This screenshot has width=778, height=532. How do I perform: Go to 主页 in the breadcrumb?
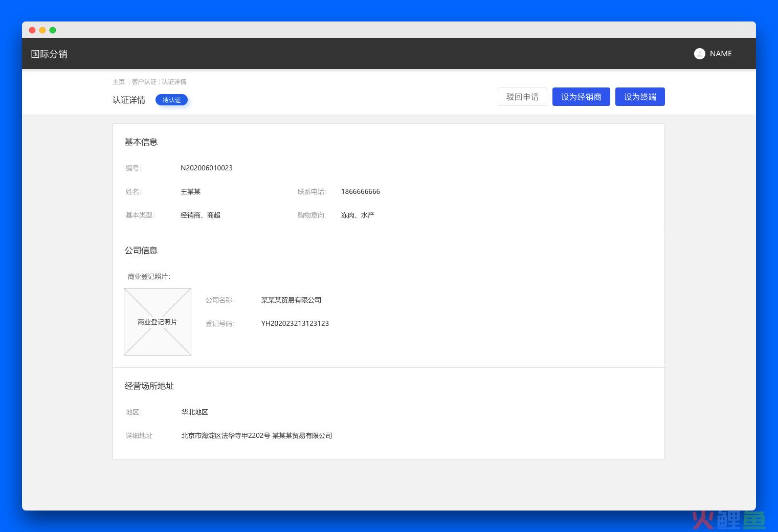[x=119, y=82]
